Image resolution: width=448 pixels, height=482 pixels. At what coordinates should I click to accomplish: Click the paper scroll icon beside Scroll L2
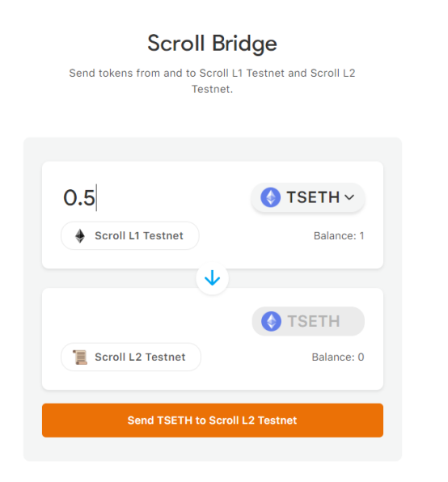80,357
